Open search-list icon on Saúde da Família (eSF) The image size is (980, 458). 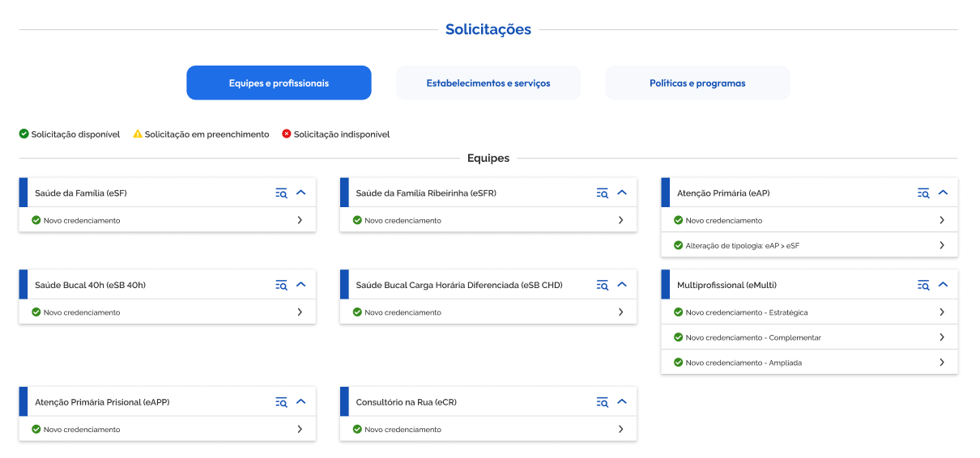tap(281, 193)
